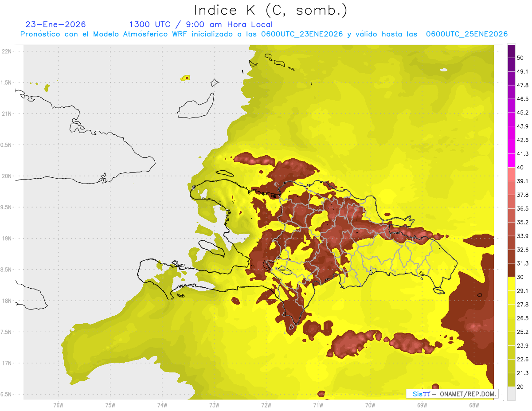Click legend value '33.9'

(x=523, y=236)
